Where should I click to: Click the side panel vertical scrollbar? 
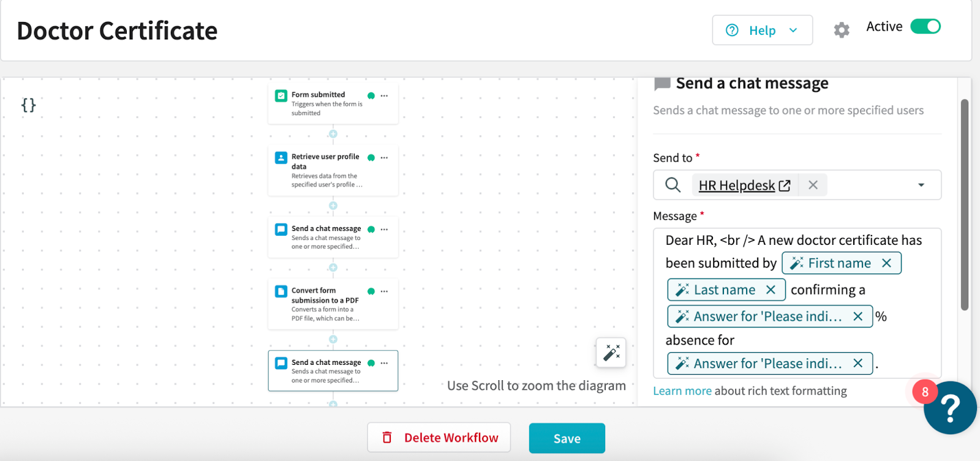pos(964,205)
